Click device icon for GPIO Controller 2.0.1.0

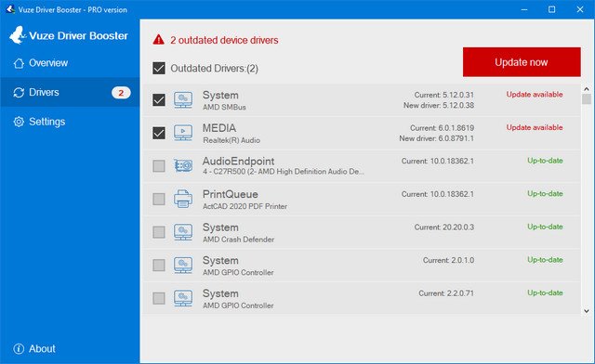(x=183, y=265)
